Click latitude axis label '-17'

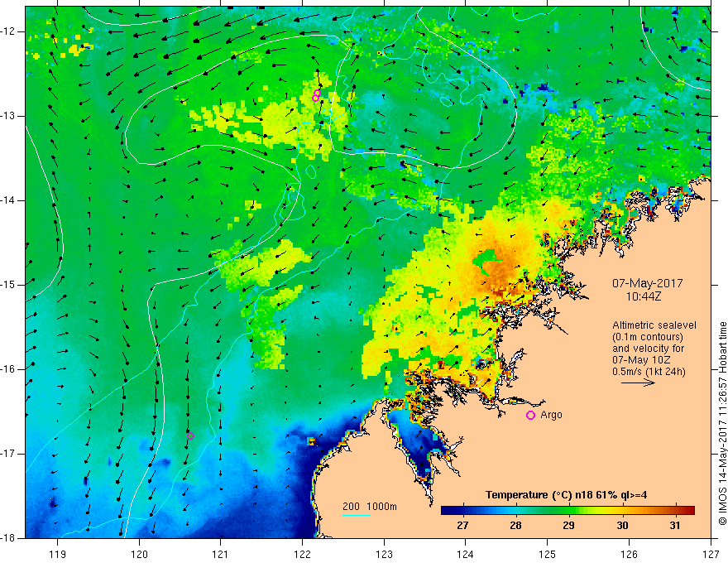click(8, 454)
